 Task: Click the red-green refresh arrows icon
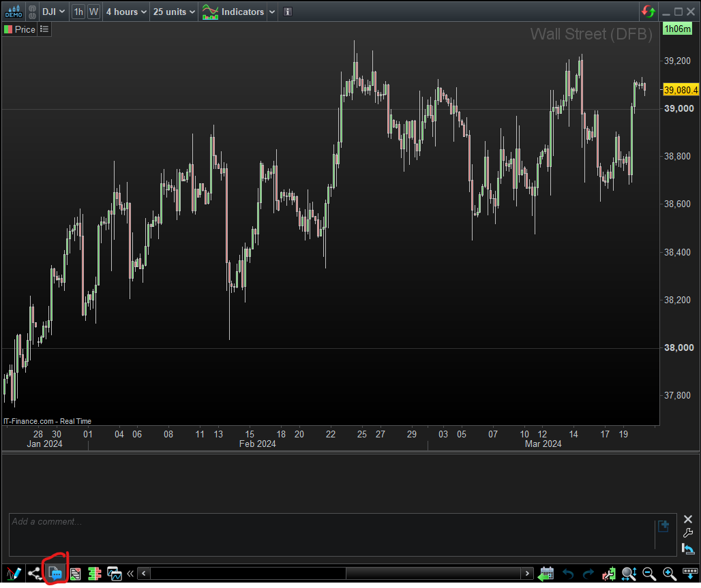648,12
